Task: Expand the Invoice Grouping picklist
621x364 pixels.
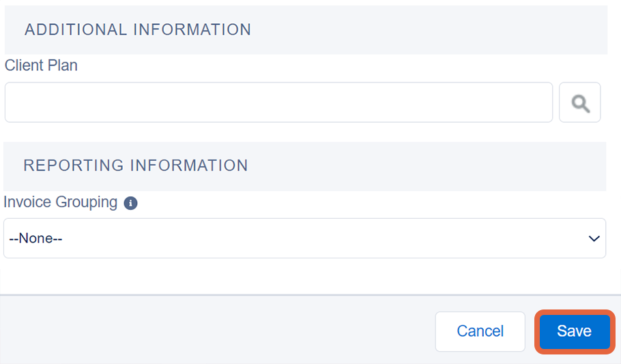Action: (304, 238)
